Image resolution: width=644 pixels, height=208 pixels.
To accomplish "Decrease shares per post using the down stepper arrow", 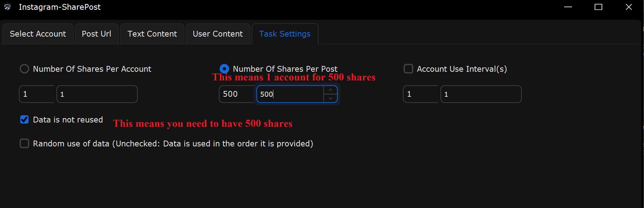I will (x=330, y=98).
